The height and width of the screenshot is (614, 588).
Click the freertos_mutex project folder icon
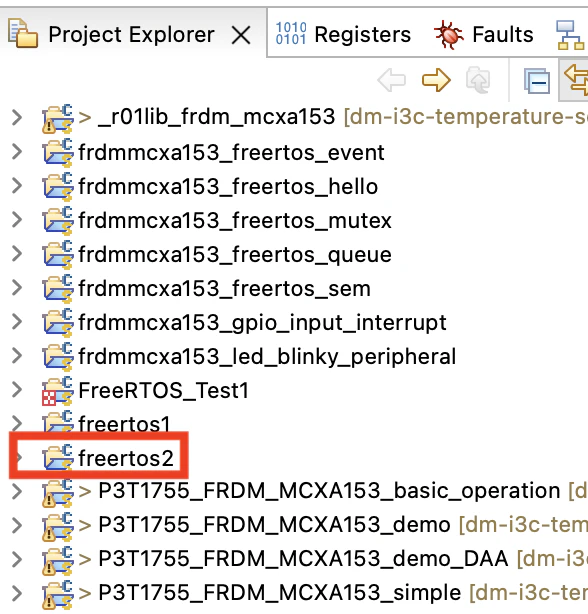click(x=58, y=220)
